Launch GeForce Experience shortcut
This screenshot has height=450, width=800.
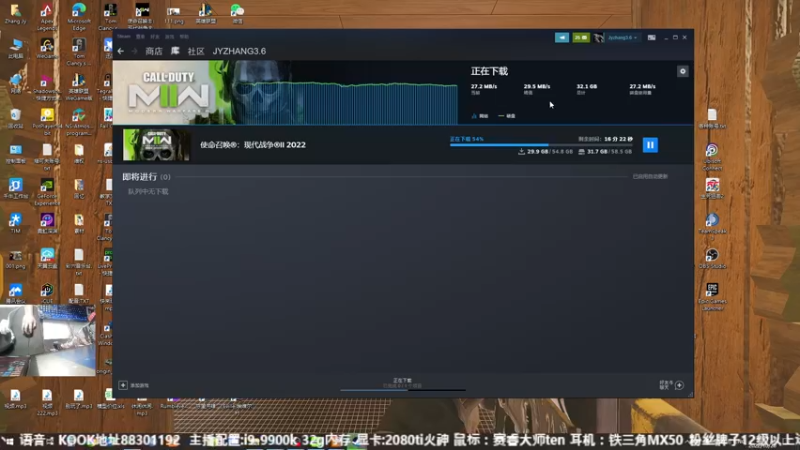(x=47, y=192)
